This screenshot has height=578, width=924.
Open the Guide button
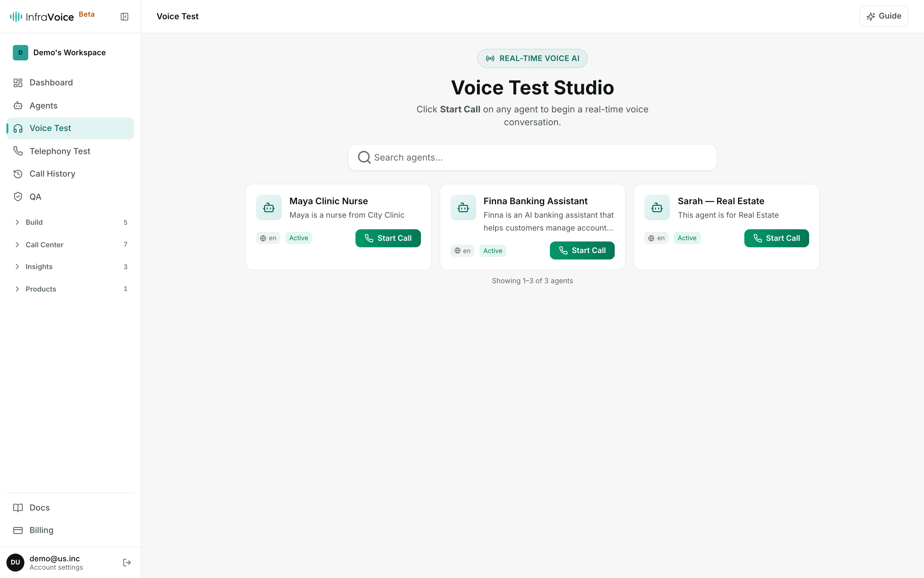pyautogui.click(x=884, y=16)
